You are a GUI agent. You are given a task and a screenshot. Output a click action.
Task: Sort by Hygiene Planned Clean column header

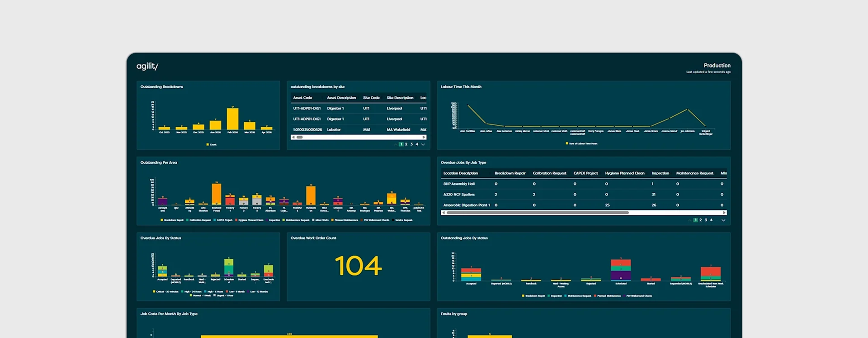pyautogui.click(x=625, y=173)
